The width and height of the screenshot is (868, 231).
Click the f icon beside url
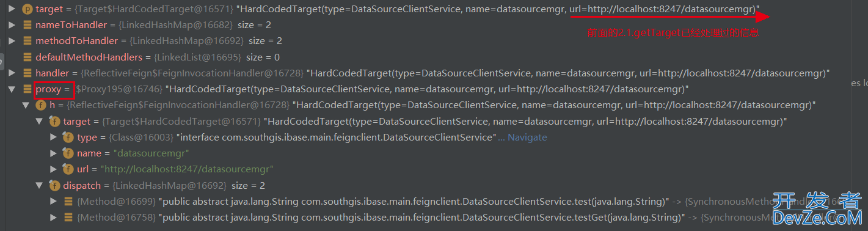[x=68, y=169]
